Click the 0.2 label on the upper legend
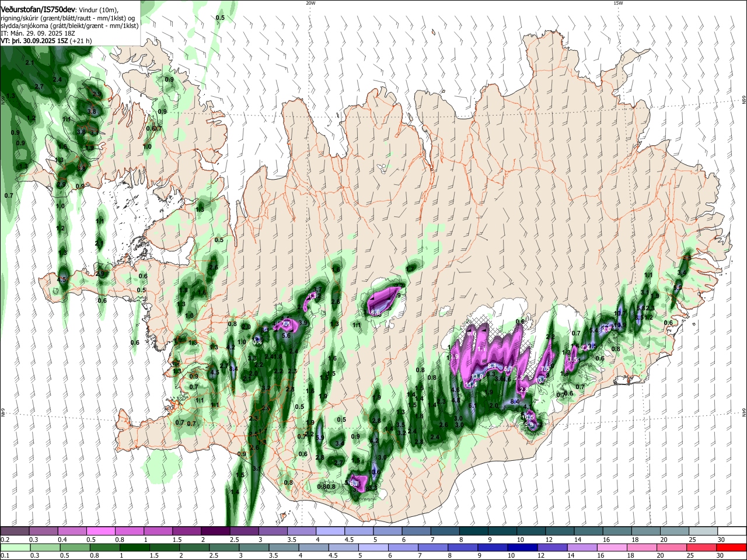This screenshot has height=560, width=747. pos(5,540)
